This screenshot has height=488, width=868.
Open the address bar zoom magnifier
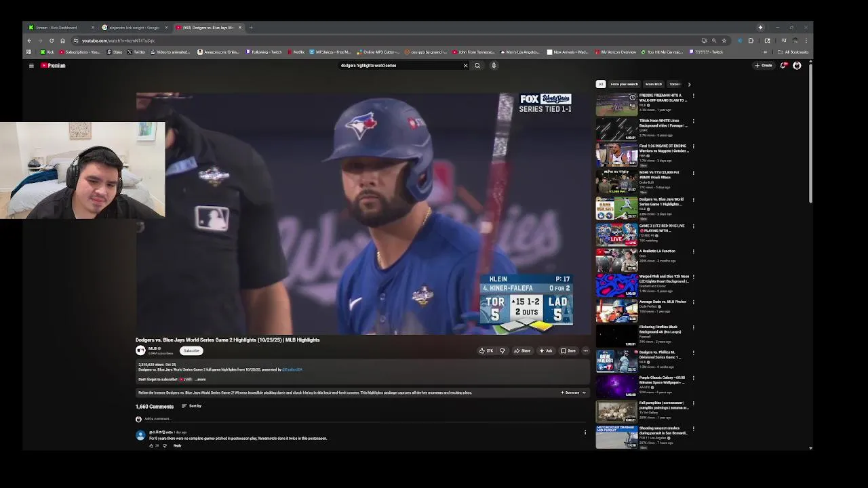[x=713, y=41]
